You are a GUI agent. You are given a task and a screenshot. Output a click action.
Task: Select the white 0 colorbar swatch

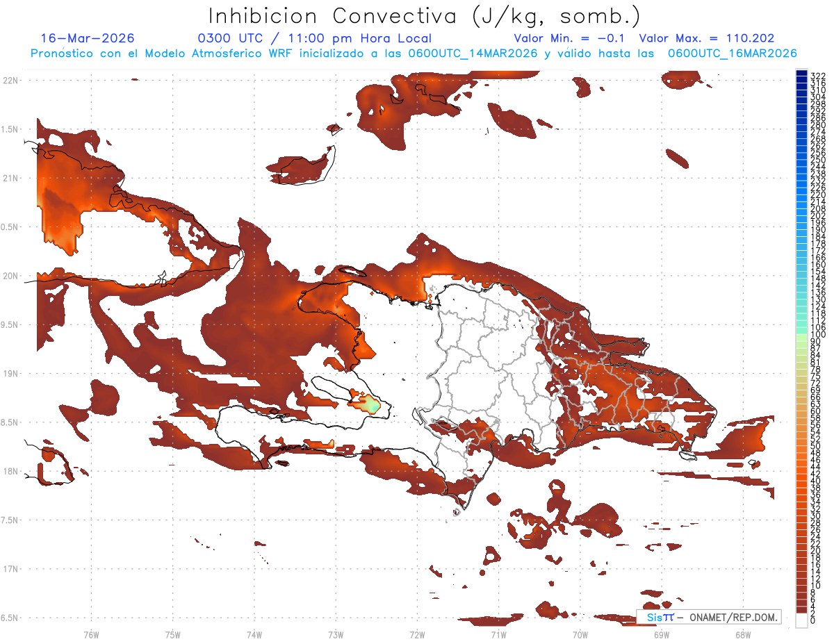click(x=802, y=620)
